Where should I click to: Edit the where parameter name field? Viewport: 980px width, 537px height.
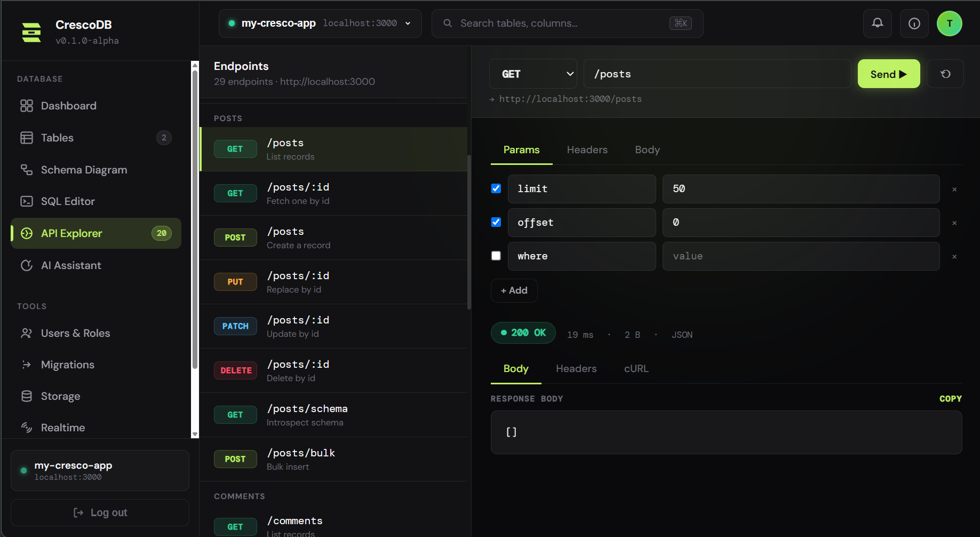tap(581, 256)
